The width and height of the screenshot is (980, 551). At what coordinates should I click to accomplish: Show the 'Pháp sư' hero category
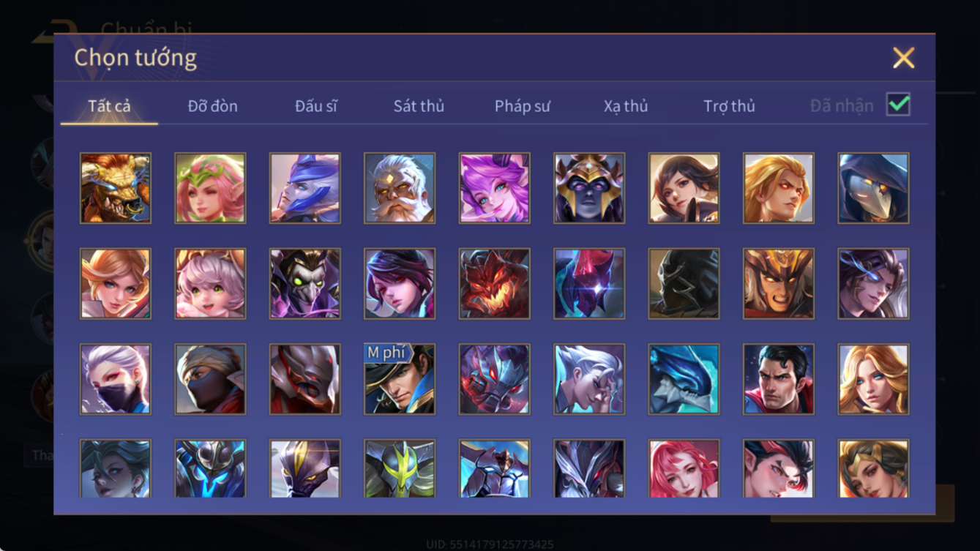[522, 106]
